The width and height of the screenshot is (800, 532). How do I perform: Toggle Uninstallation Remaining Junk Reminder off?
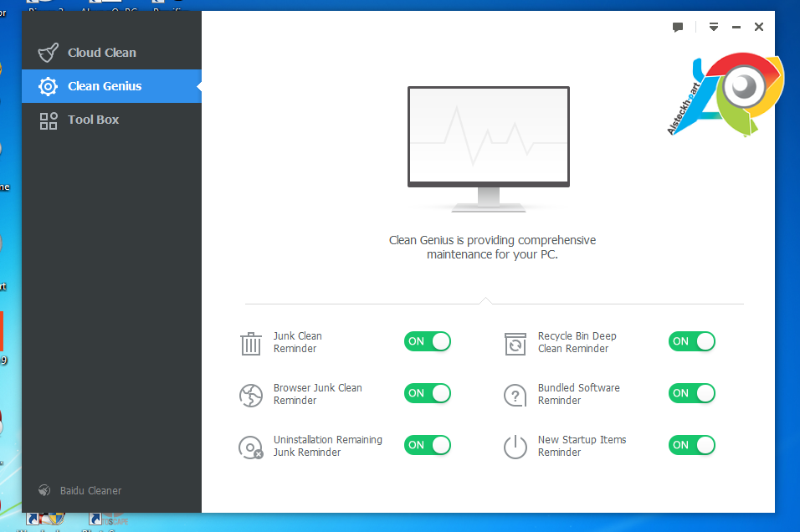tap(428, 445)
